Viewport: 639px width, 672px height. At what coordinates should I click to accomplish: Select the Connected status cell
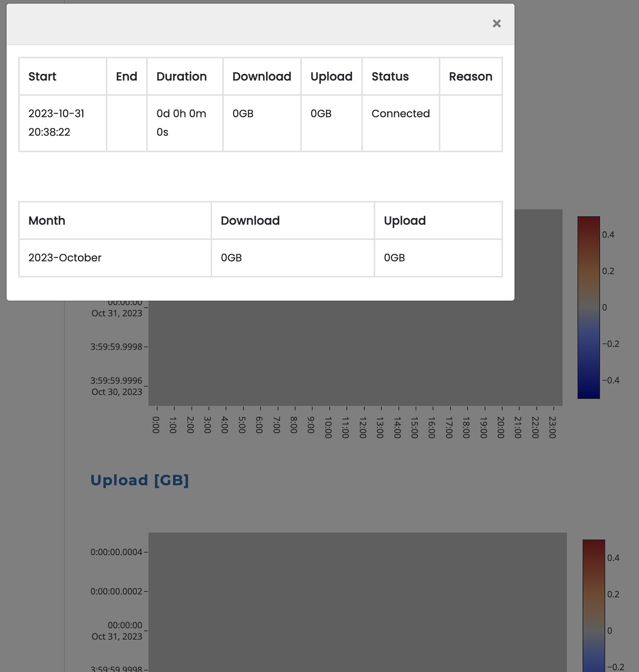point(401,114)
